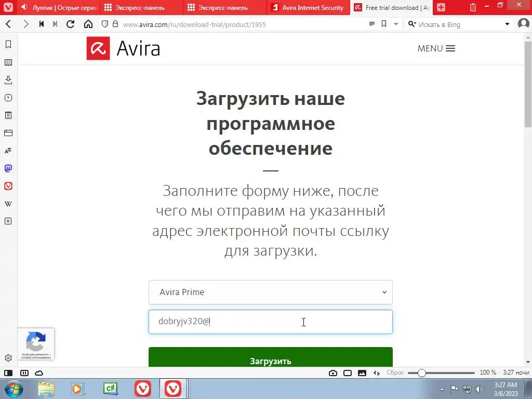
Task: Toggle images and animations icon
Action: [x=362, y=373]
